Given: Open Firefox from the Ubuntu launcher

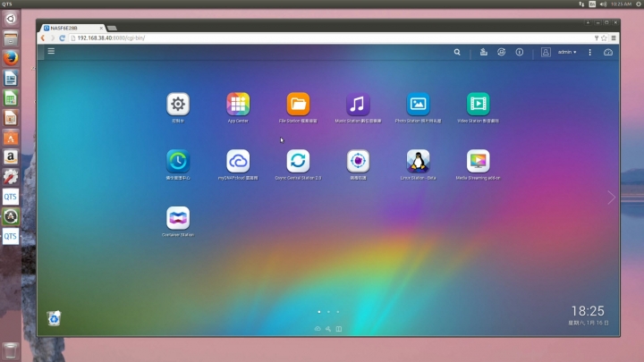Looking at the screenshot, I should click(11, 58).
